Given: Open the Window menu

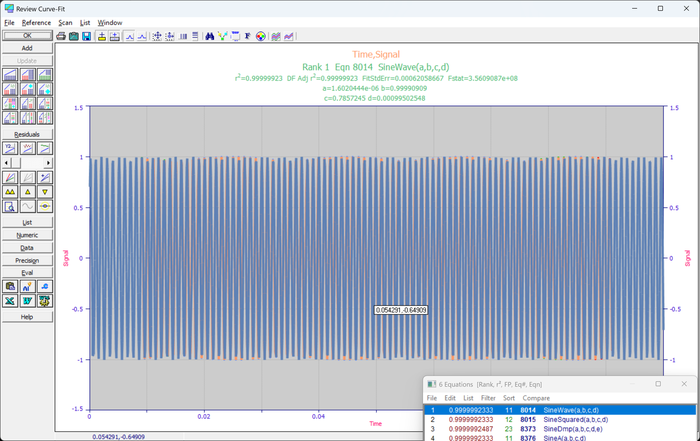Looking at the screenshot, I should 110,23.
